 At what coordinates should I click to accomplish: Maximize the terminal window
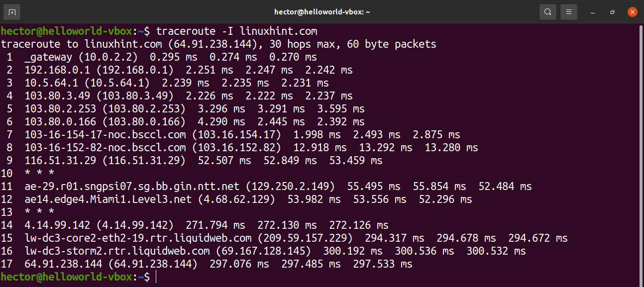click(613, 12)
